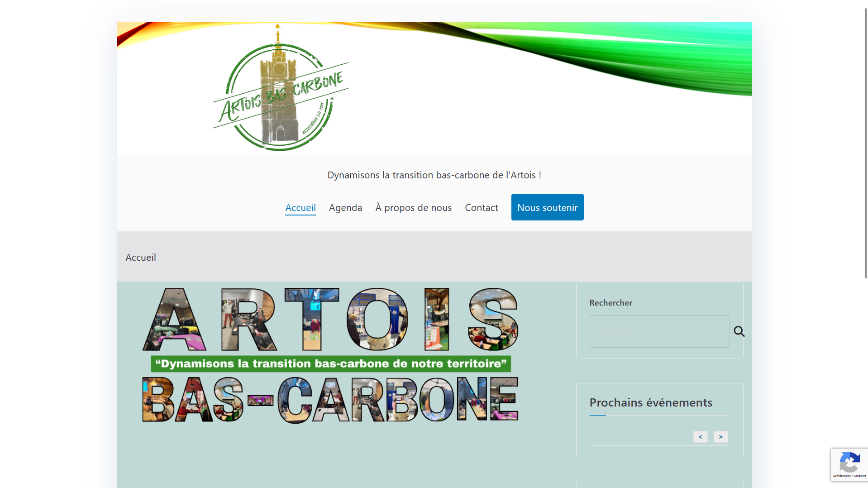Click the Rechercher label above search box
868x488 pixels.
610,302
